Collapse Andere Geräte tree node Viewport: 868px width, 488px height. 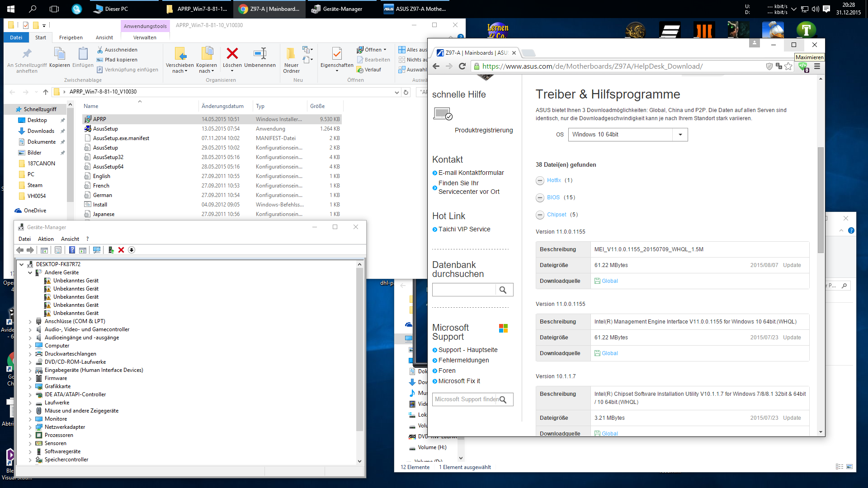[30, 273]
